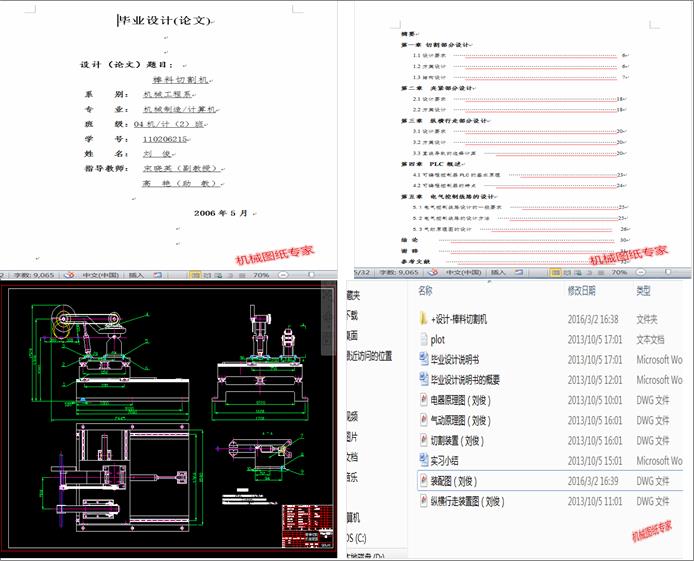Click the thesis title 棒料切割机 on cover page
Image resolution: width=694 pixels, height=561 pixels.
tap(181, 80)
